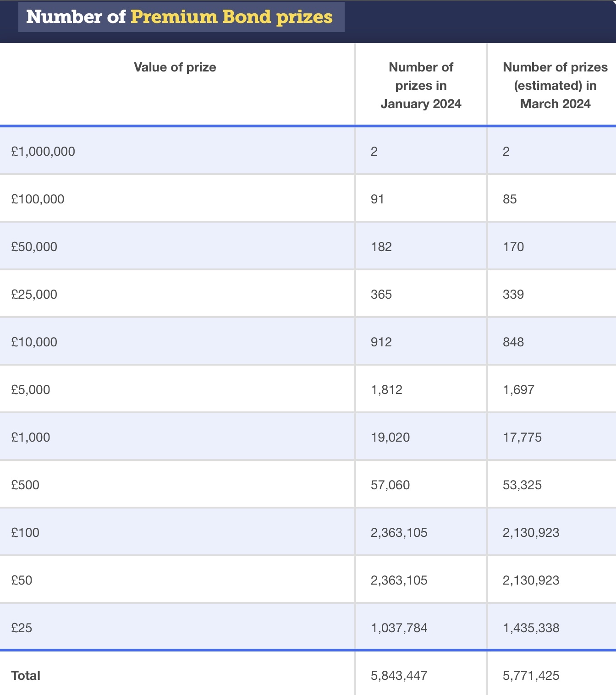Click the March estimate 339 for £25,000
Image resolution: width=616 pixels, height=695 pixels.
pos(513,295)
